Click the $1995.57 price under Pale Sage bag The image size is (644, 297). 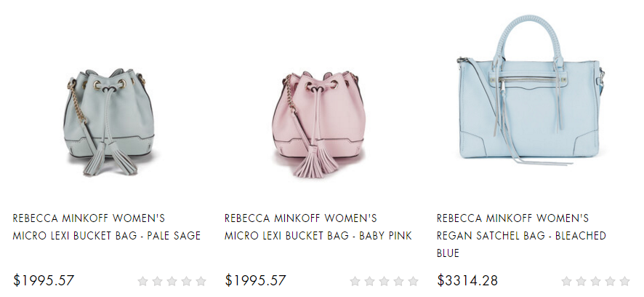click(44, 280)
